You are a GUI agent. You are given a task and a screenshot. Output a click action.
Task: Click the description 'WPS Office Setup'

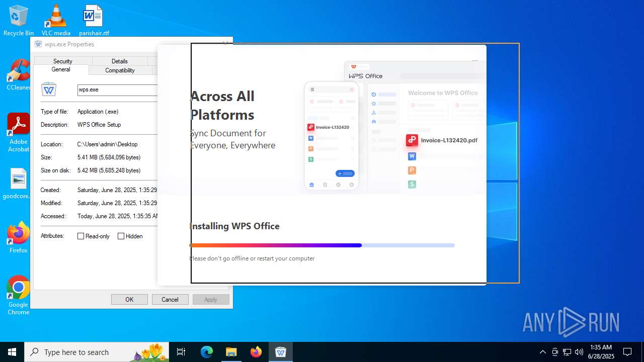(x=99, y=125)
